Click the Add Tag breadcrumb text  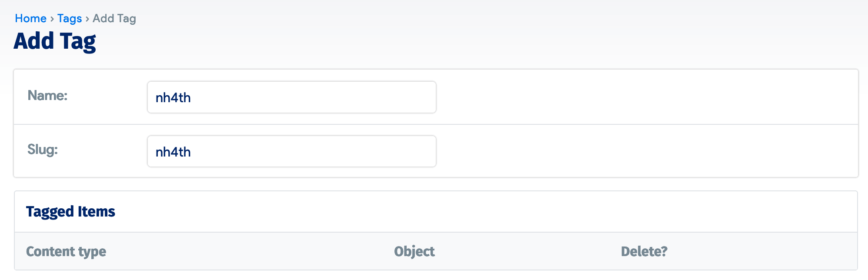coord(114,18)
